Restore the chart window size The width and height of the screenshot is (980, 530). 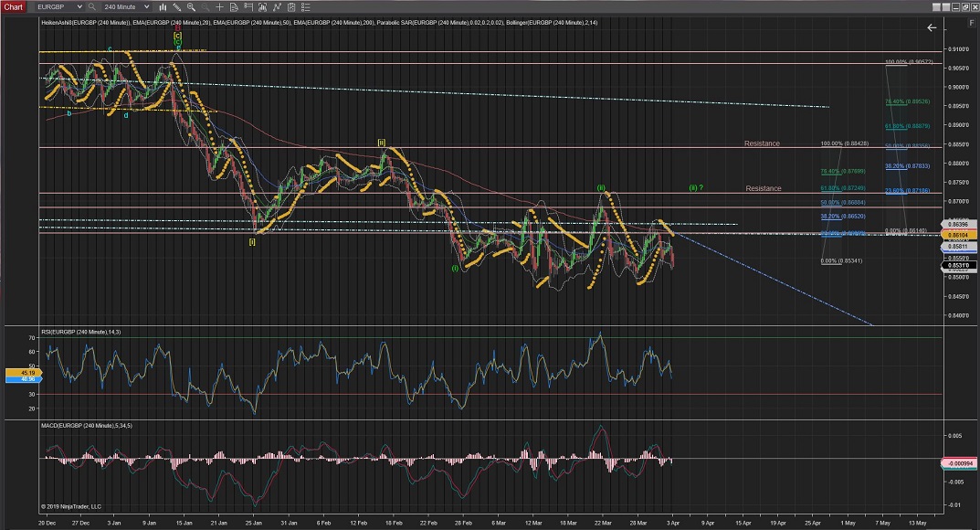[x=964, y=7]
